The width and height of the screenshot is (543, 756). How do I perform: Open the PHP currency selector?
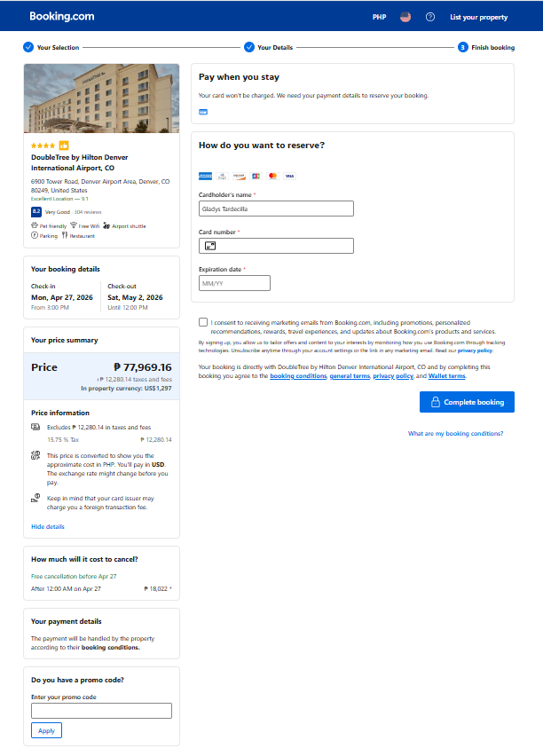[379, 17]
